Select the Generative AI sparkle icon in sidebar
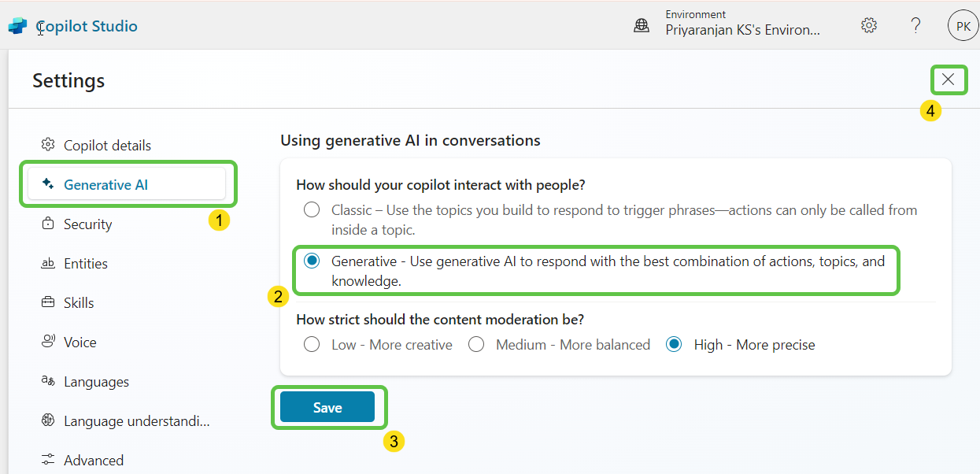This screenshot has height=474, width=980. pyautogui.click(x=46, y=184)
